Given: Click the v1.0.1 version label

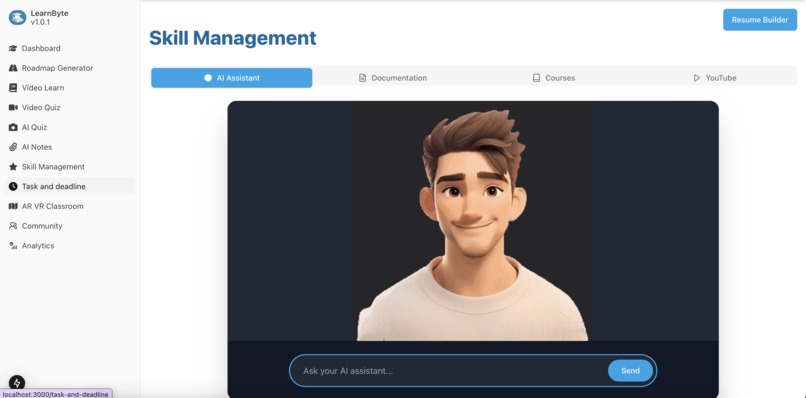Looking at the screenshot, I should [40, 22].
